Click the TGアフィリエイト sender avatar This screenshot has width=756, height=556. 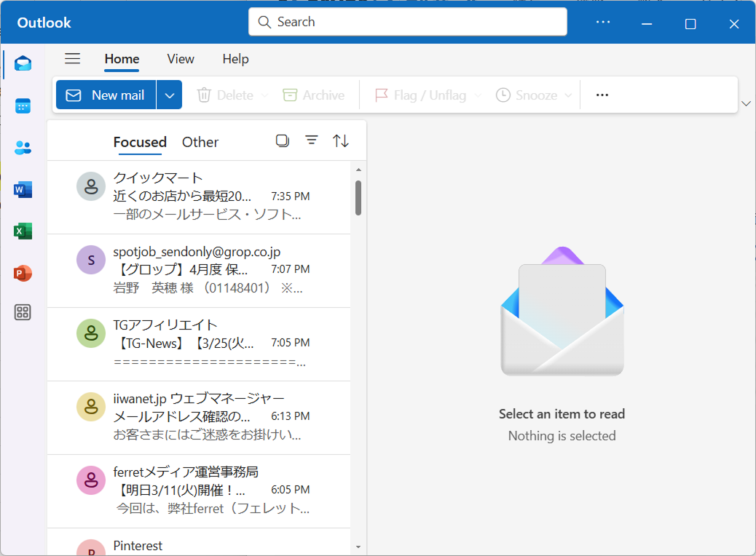pyautogui.click(x=91, y=333)
